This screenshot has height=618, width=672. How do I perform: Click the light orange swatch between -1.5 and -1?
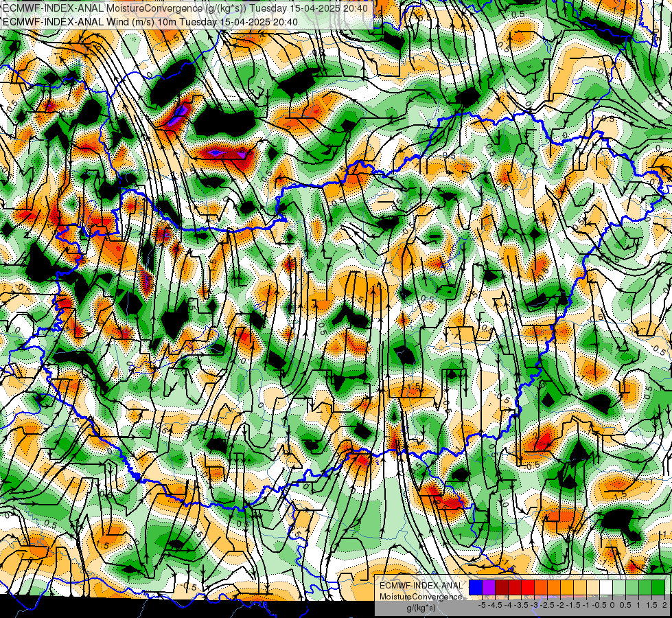tap(580, 587)
